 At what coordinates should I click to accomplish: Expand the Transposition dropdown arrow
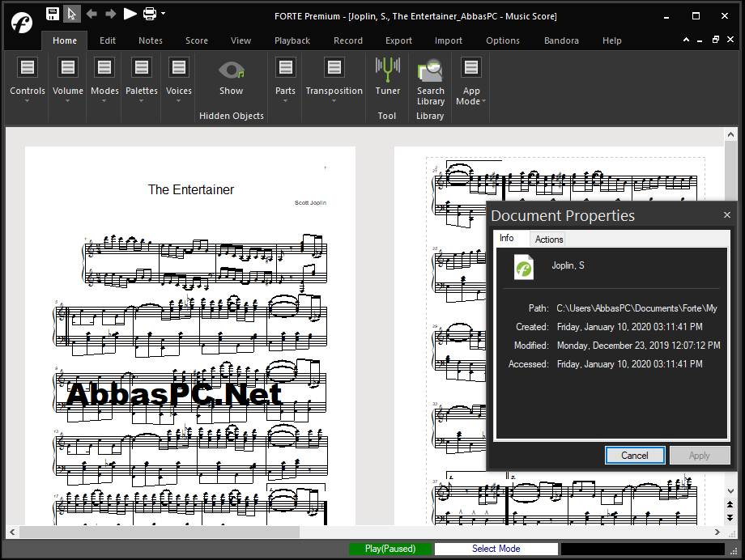click(334, 100)
